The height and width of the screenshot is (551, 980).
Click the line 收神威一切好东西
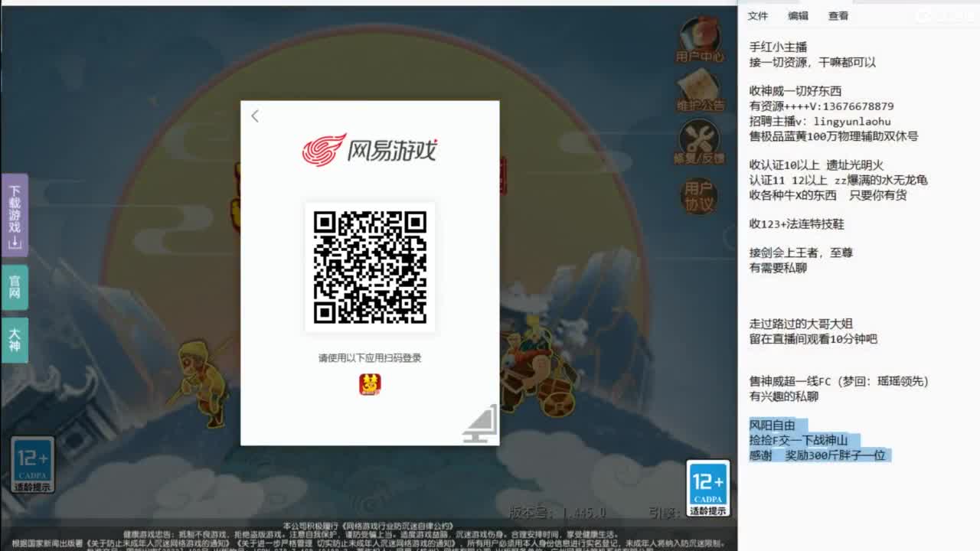pos(795,92)
